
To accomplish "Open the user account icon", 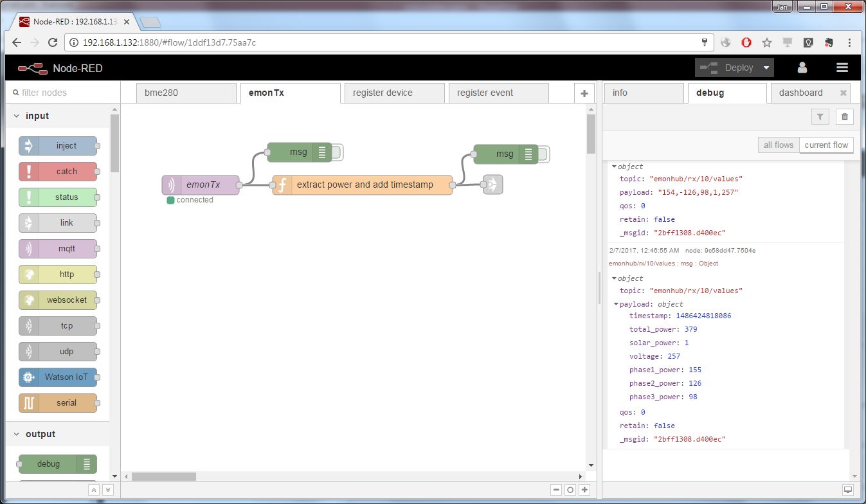I will pos(802,67).
